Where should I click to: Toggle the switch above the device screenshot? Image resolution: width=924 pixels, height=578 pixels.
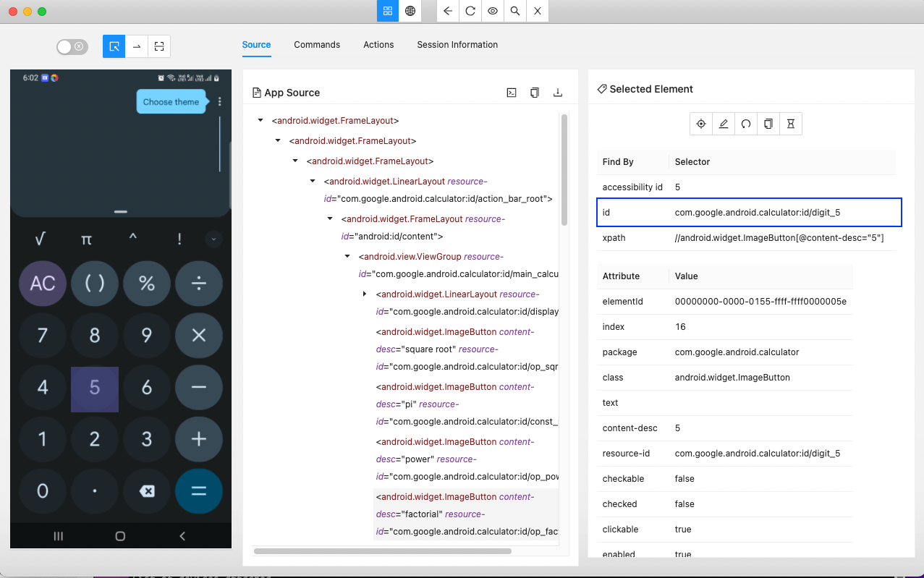(72, 47)
